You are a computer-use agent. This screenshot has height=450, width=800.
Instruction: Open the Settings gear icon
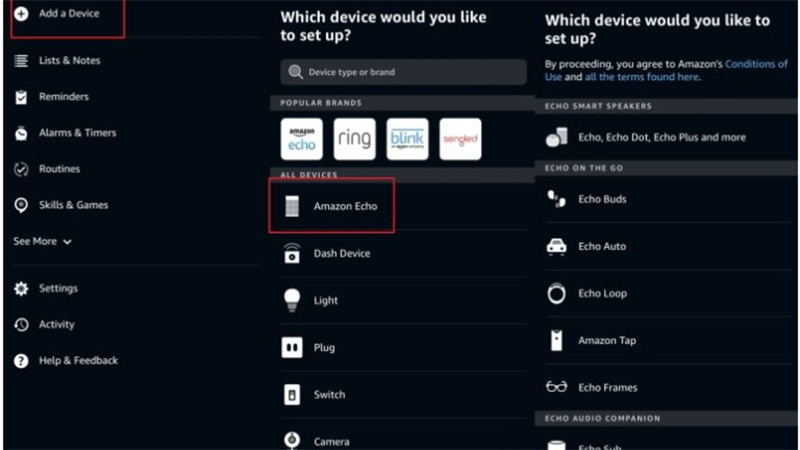click(x=21, y=288)
